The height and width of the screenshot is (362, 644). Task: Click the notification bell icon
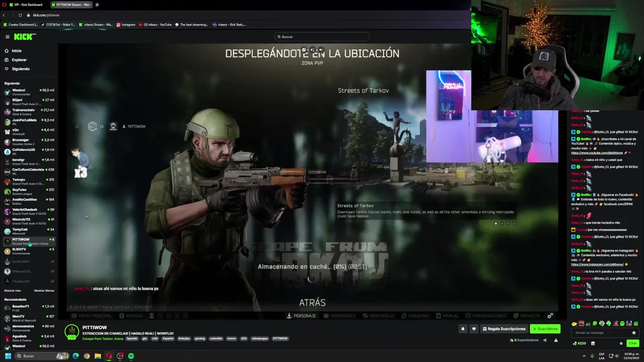463,329
